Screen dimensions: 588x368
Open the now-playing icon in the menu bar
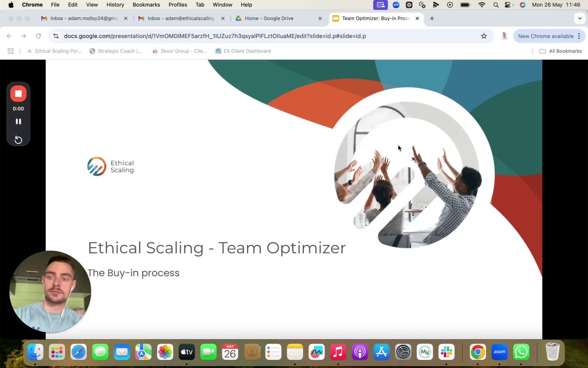pos(450,5)
